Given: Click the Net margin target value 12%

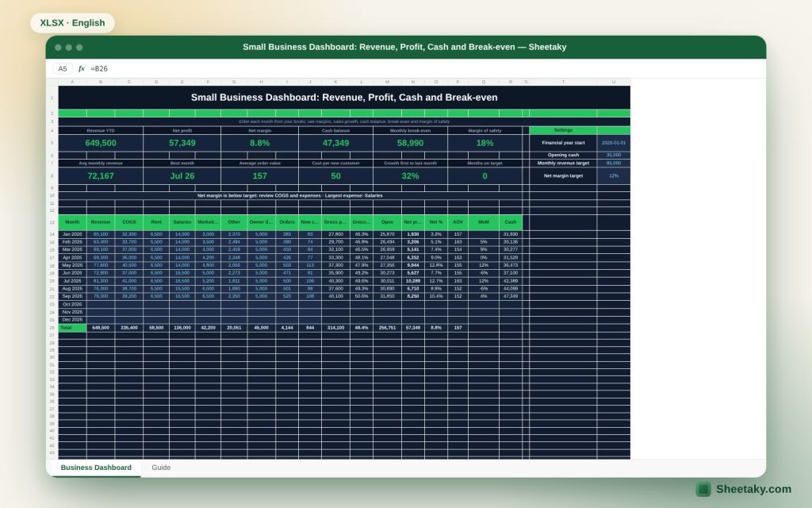Looking at the screenshot, I should (x=614, y=175).
